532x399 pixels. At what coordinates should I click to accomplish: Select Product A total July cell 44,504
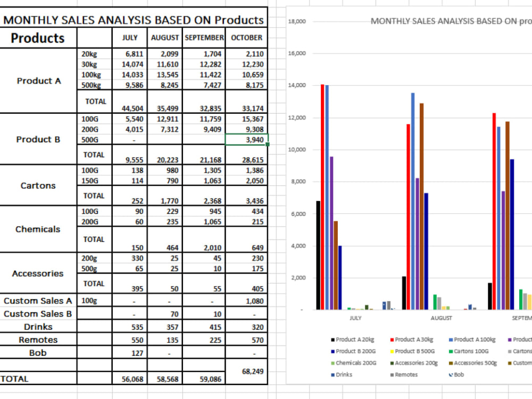(130, 102)
